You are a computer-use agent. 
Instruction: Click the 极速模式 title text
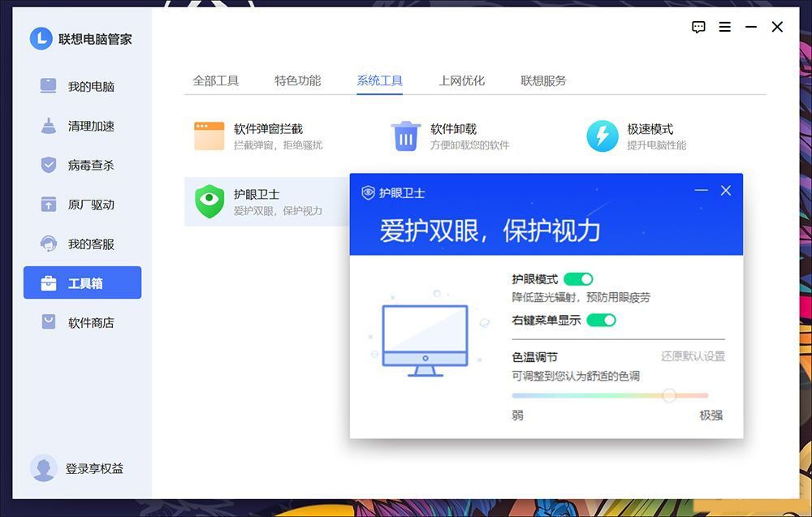(650, 129)
